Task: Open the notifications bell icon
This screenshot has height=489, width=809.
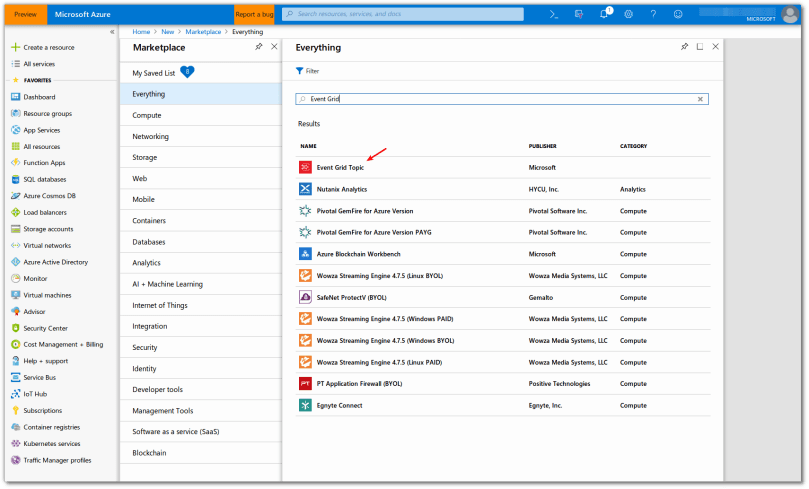Action: [x=605, y=14]
